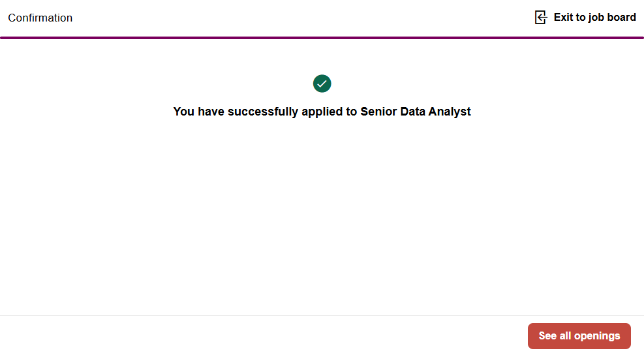Return to the job board via header link

pyautogui.click(x=594, y=18)
